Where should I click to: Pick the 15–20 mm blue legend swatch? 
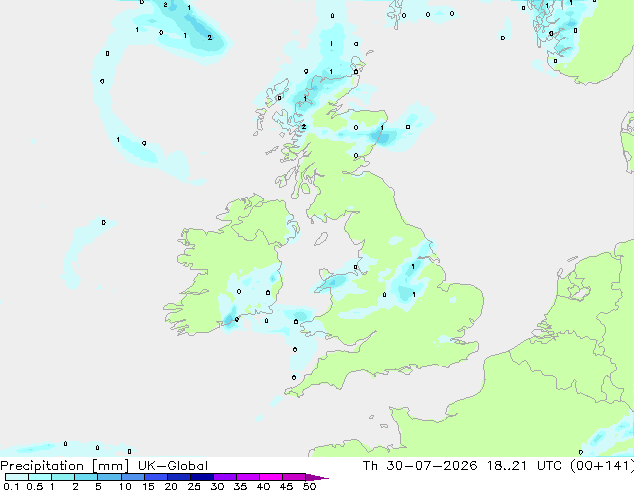pyautogui.click(x=156, y=477)
